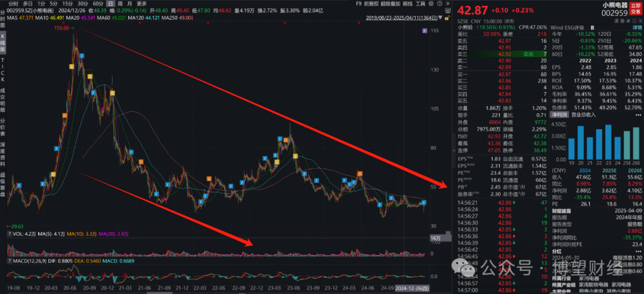644x294 pixels.
Task: Select the 15分 interval
Action: 68,4
